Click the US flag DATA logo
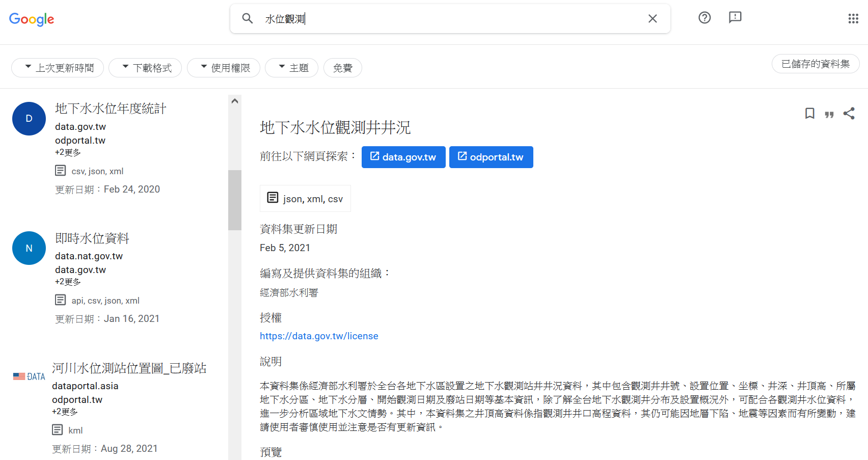The image size is (868, 460). 29,376
